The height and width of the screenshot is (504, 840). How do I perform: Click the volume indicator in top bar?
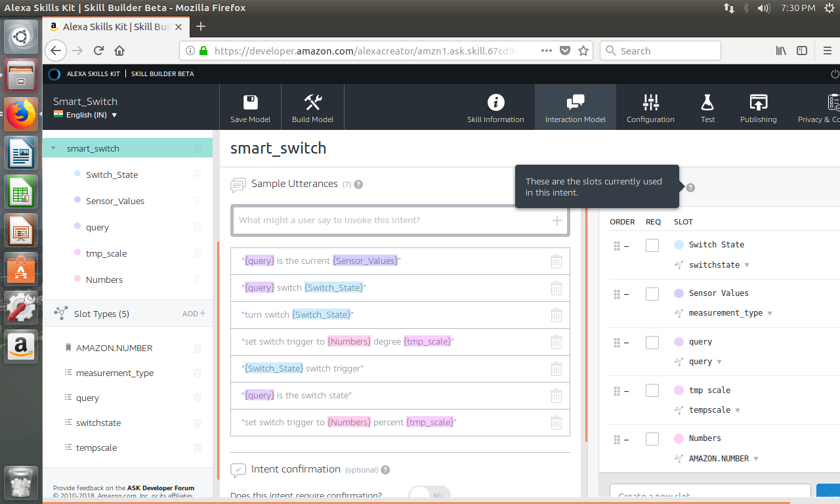tap(764, 8)
